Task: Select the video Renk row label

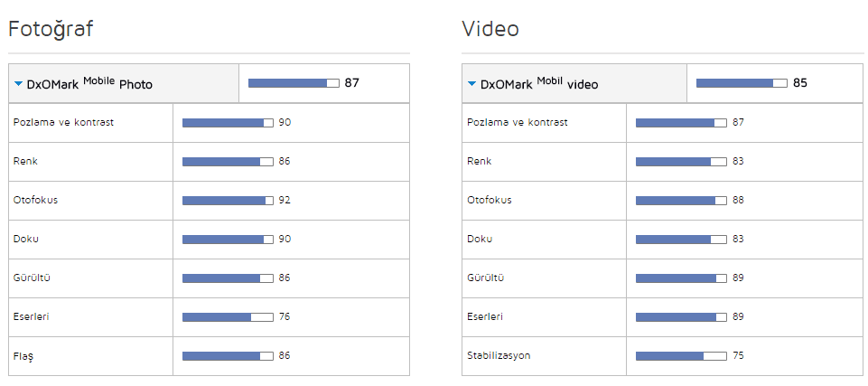Action: point(479,161)
